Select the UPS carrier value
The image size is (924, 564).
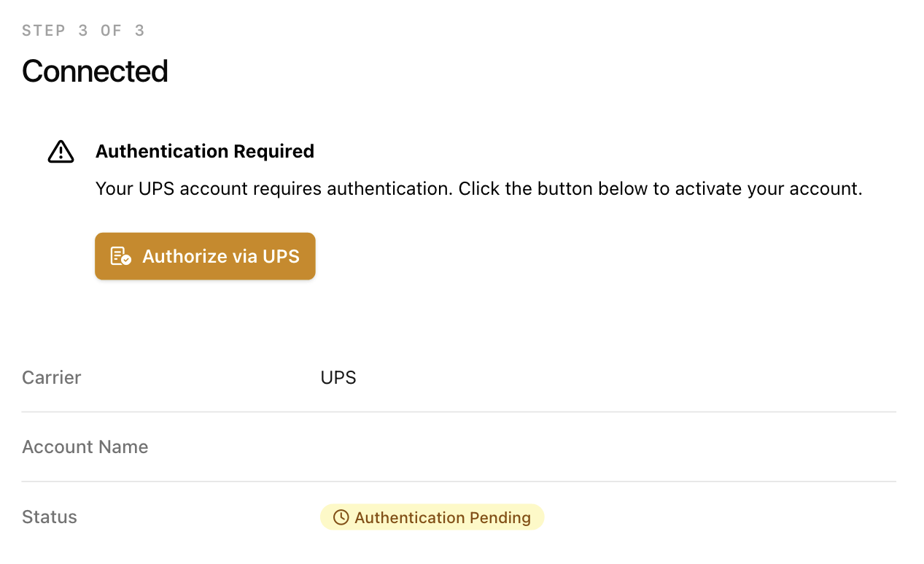click(338, 378)
